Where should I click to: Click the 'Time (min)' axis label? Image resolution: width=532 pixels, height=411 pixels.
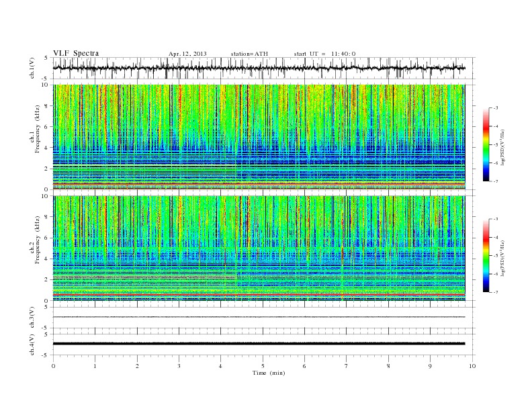269,373
